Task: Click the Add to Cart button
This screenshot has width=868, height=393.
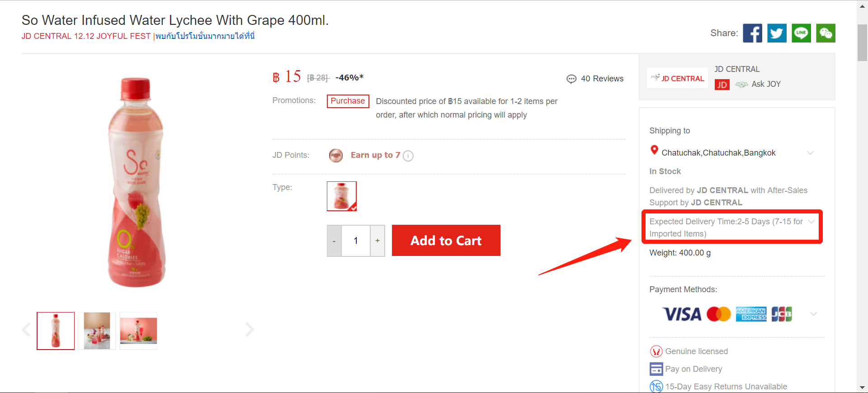Action: click(446, 241)
